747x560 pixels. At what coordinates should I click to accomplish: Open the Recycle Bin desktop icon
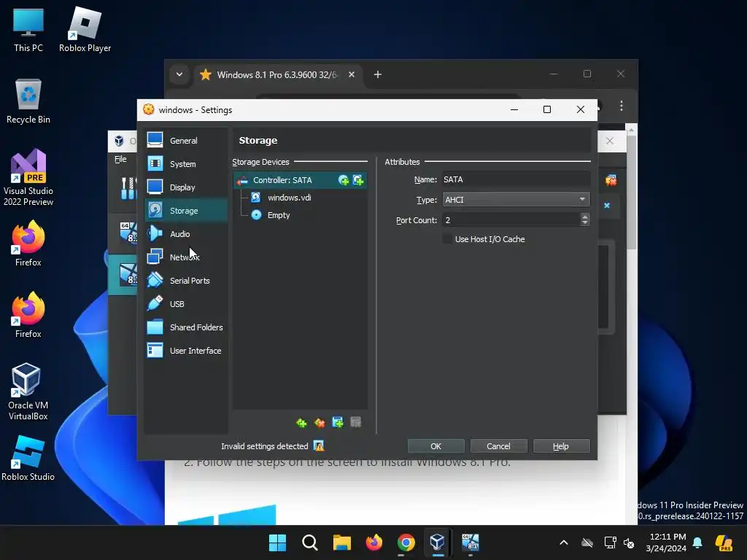(28, 101)
